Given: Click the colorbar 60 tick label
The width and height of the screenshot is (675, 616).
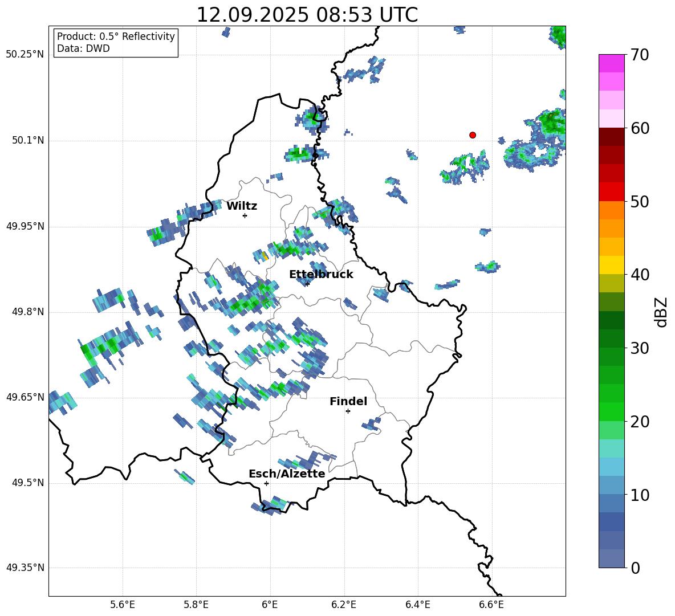Looking at the screenshot, I should 640,128.
